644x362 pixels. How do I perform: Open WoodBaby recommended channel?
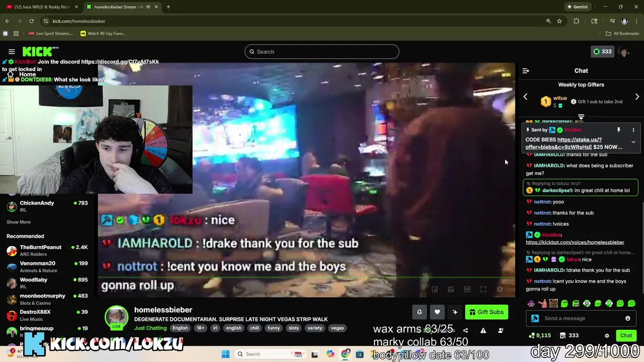click(47, 283)
